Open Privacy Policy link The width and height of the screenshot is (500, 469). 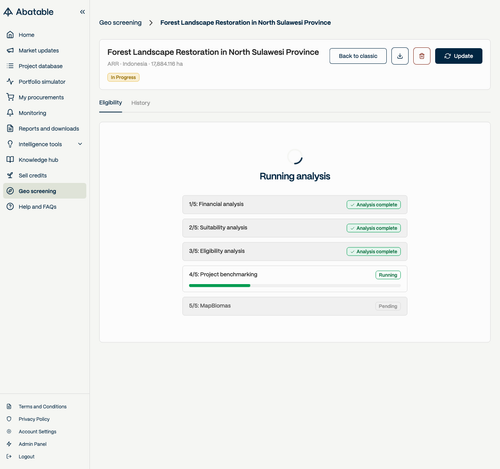pos(34,419)
